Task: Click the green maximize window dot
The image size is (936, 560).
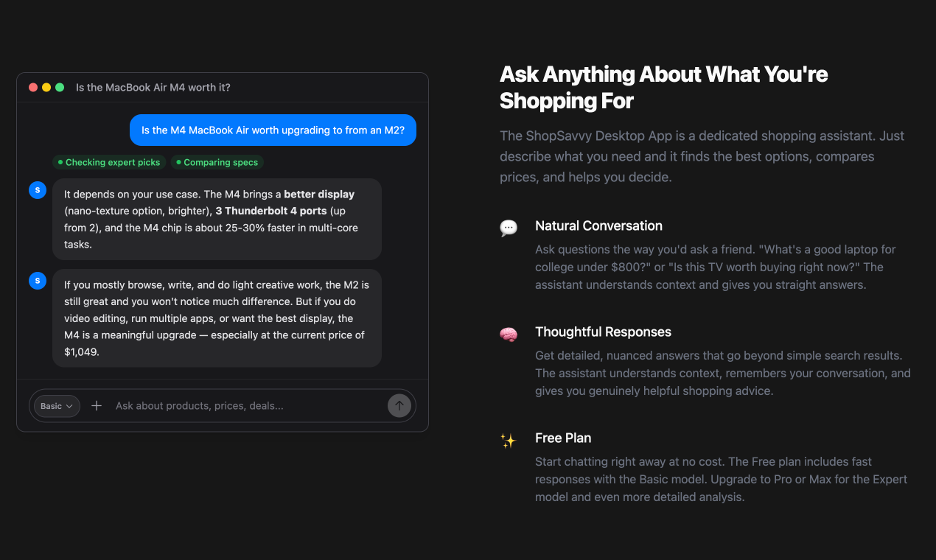Action: pyautogui.click(x=60, y=87)
